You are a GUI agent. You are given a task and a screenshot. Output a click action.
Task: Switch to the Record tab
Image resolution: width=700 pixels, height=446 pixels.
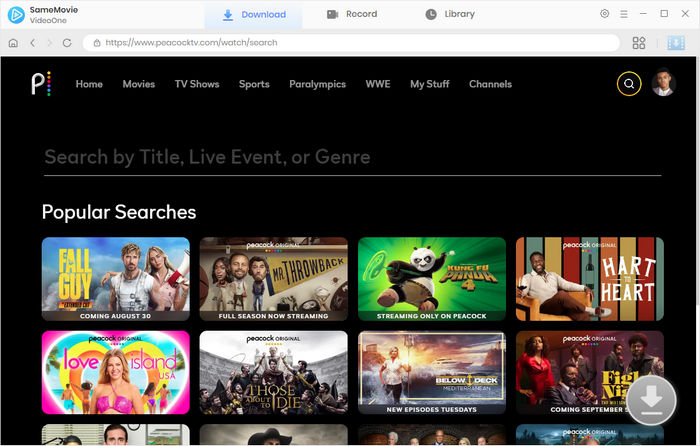(x=352, y=14)
